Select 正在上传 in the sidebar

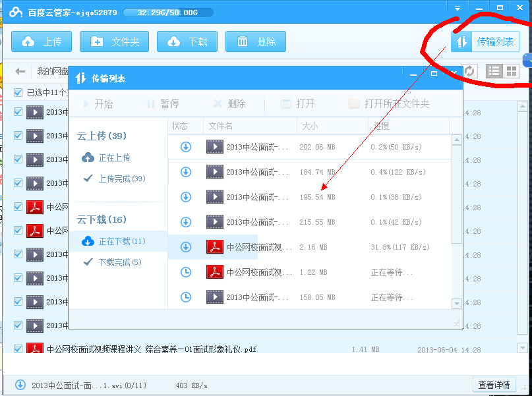[x=106, y=157]
